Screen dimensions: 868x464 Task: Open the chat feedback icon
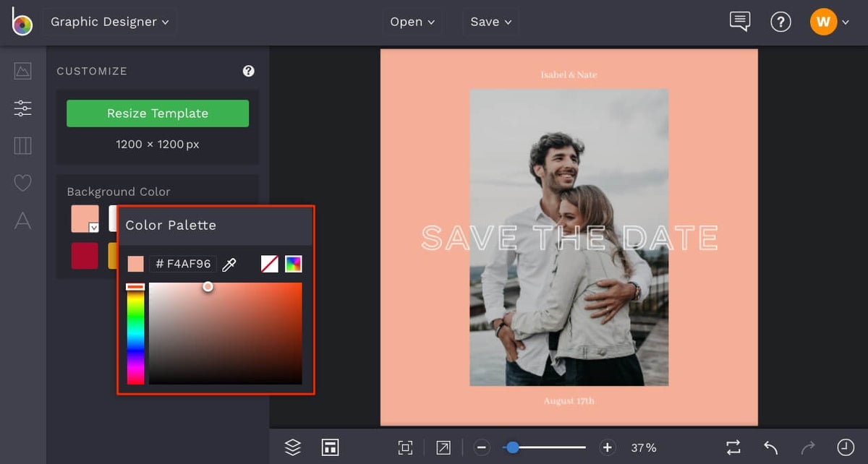(739, 21)
